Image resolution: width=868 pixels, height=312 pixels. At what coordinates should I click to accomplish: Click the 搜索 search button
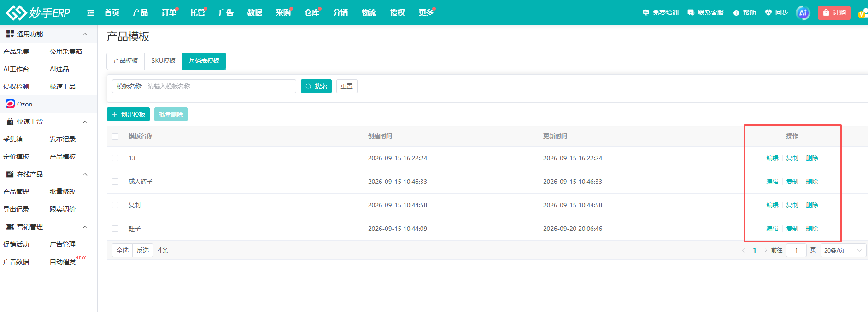tap(316, 86)
